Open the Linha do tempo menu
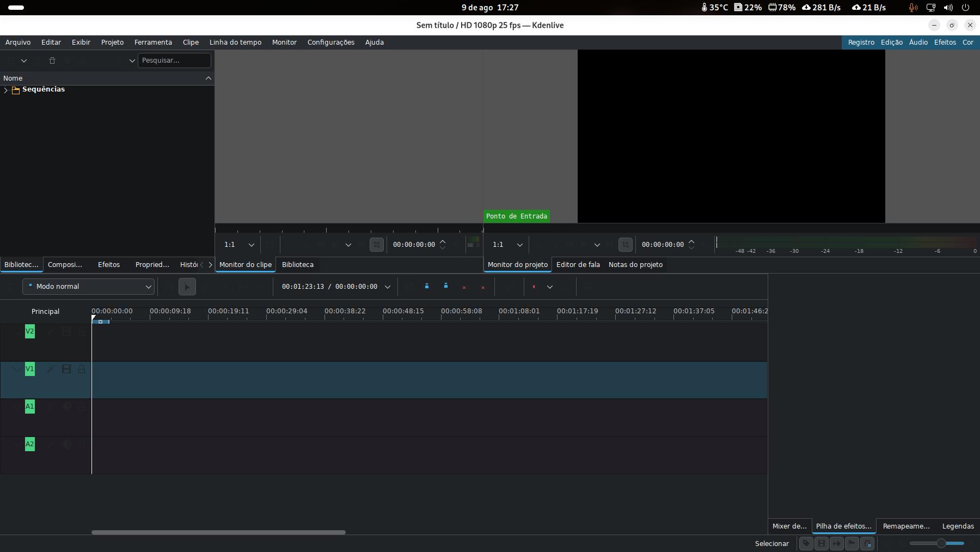The width and height of the screenshot is (980, 552). click(x=235, y=42)
